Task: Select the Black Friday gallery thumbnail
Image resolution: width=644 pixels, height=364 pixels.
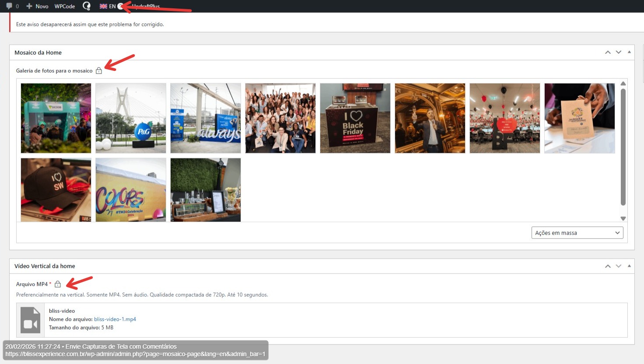Action: tap(355, 118)
